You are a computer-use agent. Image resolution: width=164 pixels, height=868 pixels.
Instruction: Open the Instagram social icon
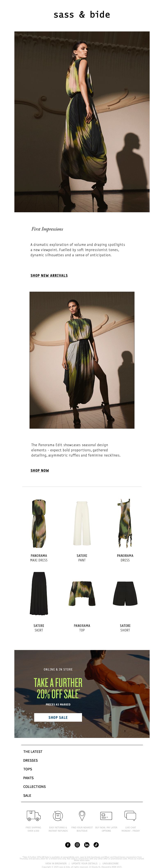coord(77,845)
